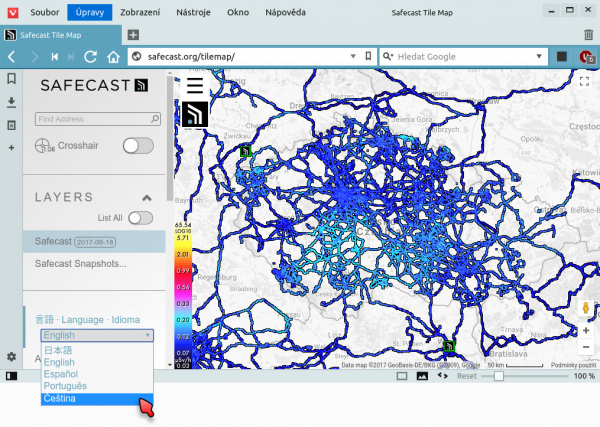
Task: Open the notes side panel
Action: [x=11, y=125]
